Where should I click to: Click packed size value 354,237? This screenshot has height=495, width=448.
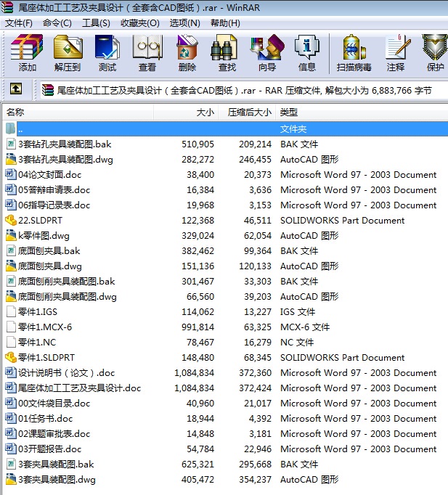click(x=255, y=479)
